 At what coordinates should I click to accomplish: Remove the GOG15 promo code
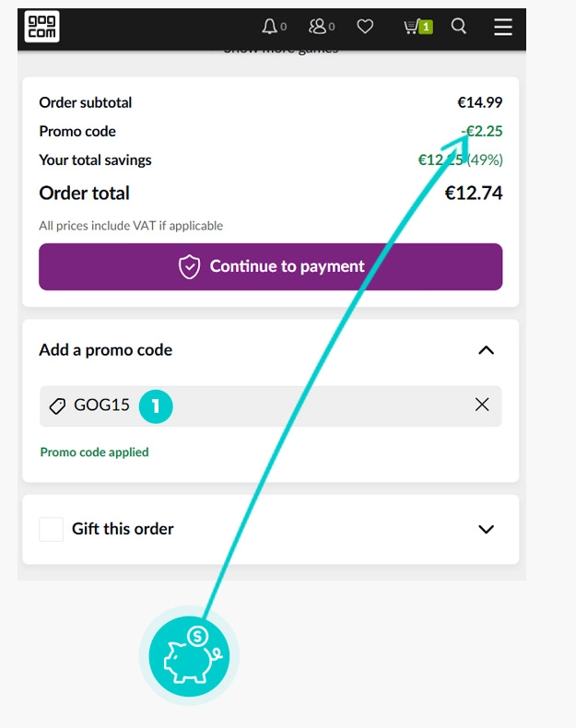pyautogui.click(x=482, y=405)
